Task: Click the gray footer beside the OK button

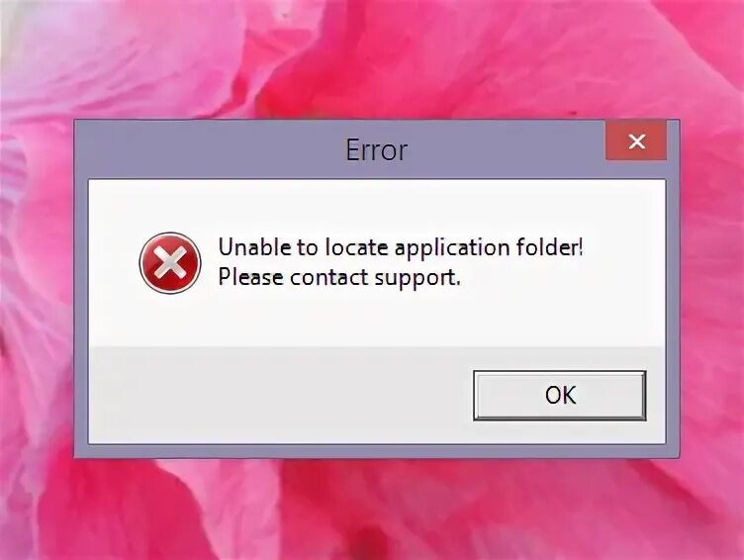Action: tap(280, 396)
